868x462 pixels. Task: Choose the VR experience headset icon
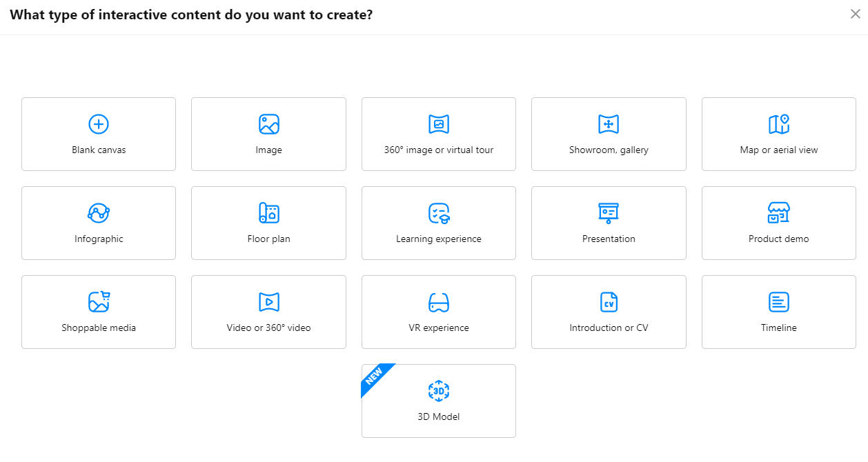[x=439, y=302]
